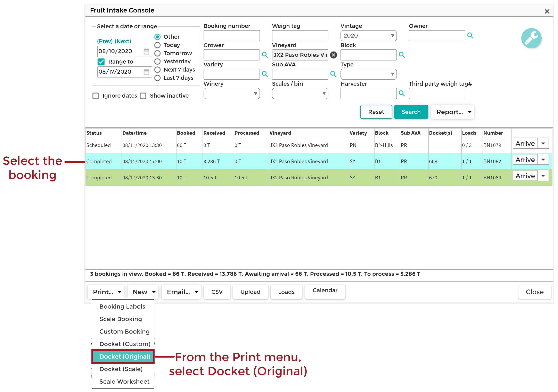The height and width of the screenshot is (392, 558).
Task: Click the Grower search magnifier icon
Action: pyautogui.click(x=265, y=55)
